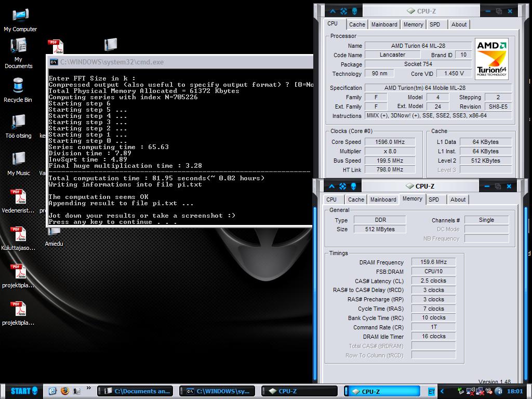Select the Kuluttajaso... PDF file icon
Screen dimensions: 532x399
coord(18,238)
